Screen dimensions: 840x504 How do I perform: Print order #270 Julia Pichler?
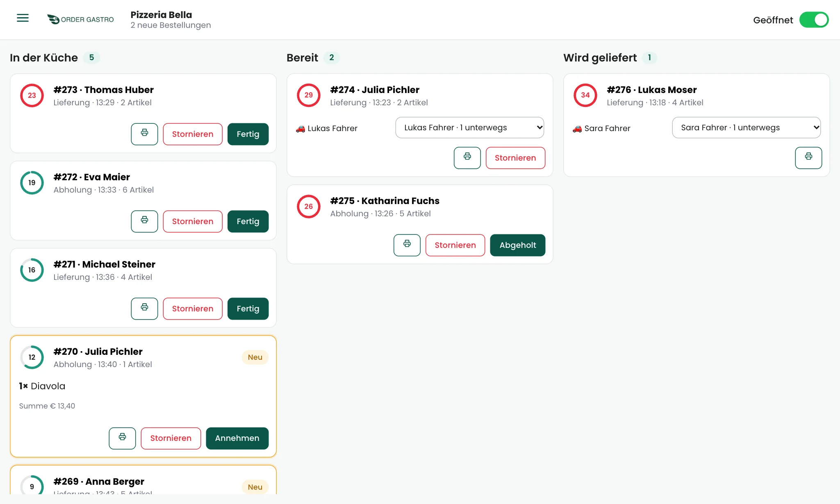[x=122, y=438]
